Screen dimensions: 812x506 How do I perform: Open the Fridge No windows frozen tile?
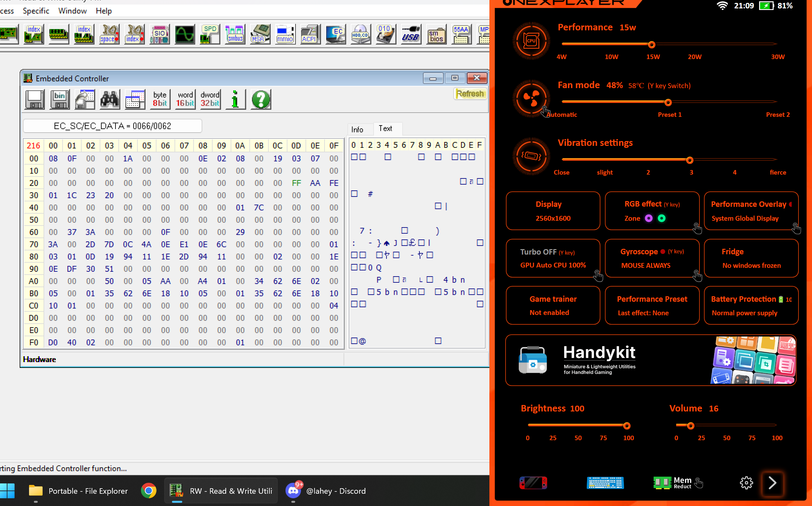coord(751,258)
